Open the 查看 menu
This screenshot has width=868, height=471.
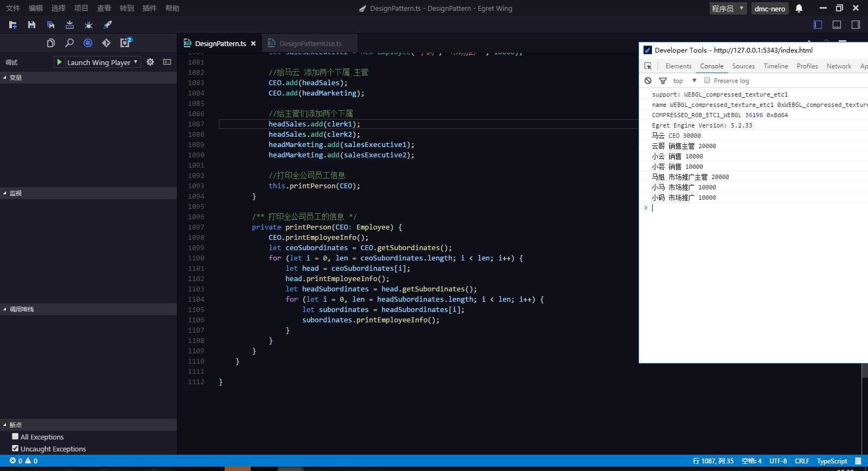point(104,8)
